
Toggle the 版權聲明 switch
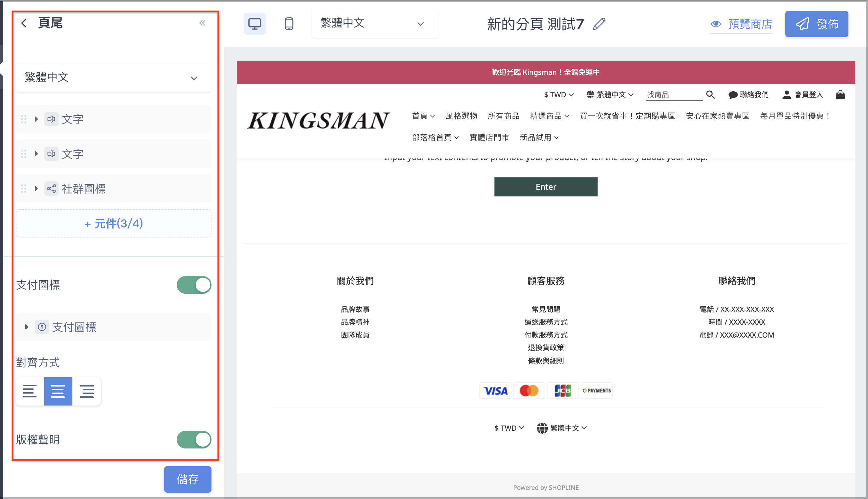tap(194, 439)
